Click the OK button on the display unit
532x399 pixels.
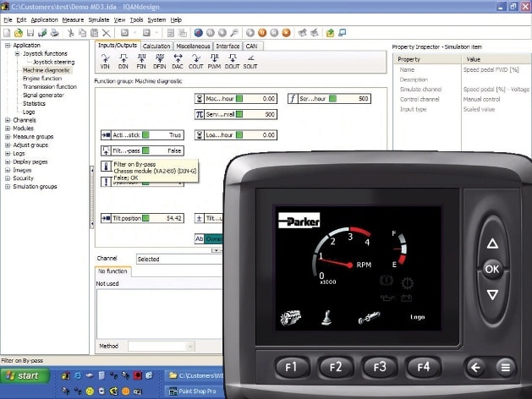tap(492, 269)
